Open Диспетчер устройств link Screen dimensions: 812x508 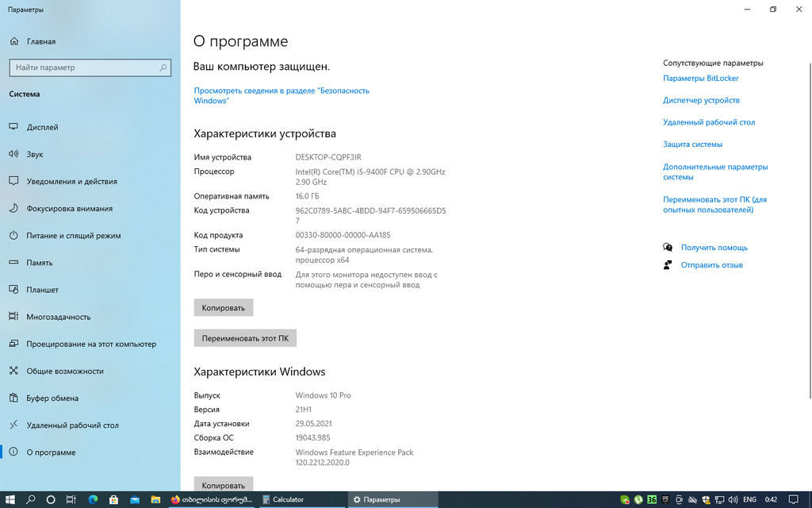(701, 100)
